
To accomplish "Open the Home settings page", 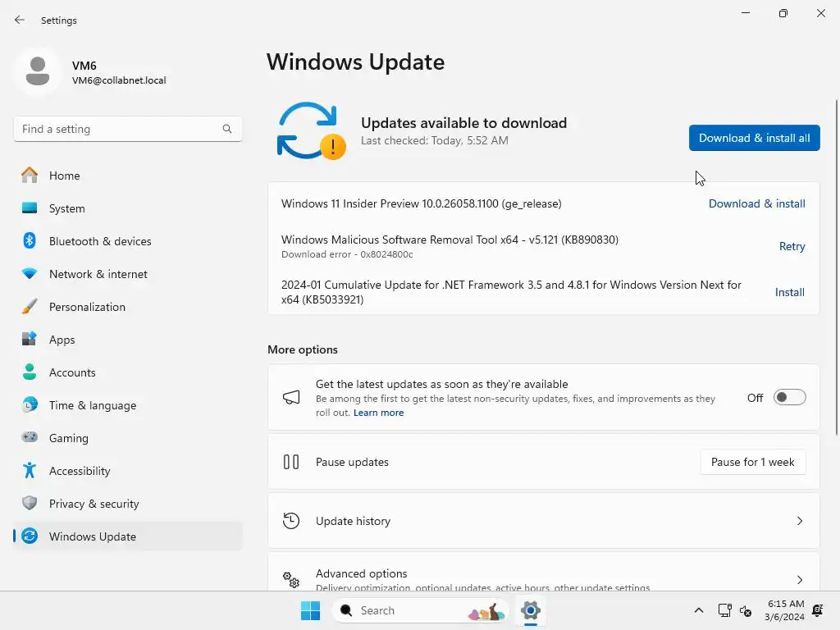I will (127, 176).
